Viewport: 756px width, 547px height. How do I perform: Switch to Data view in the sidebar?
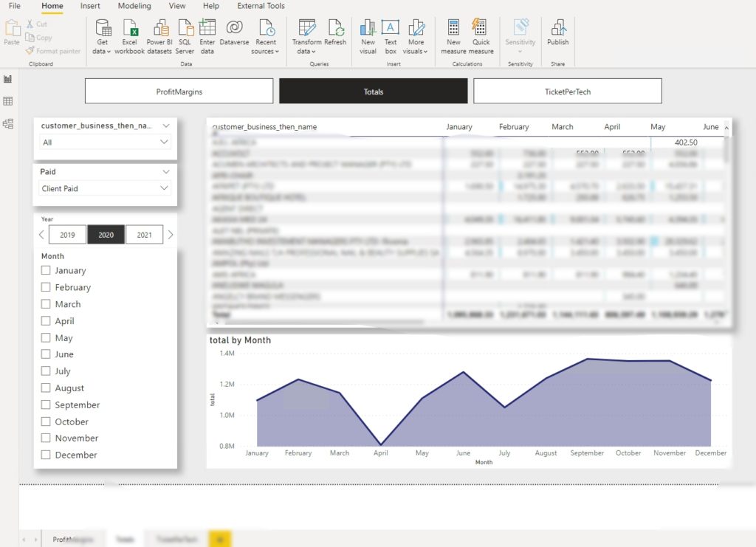9,100
